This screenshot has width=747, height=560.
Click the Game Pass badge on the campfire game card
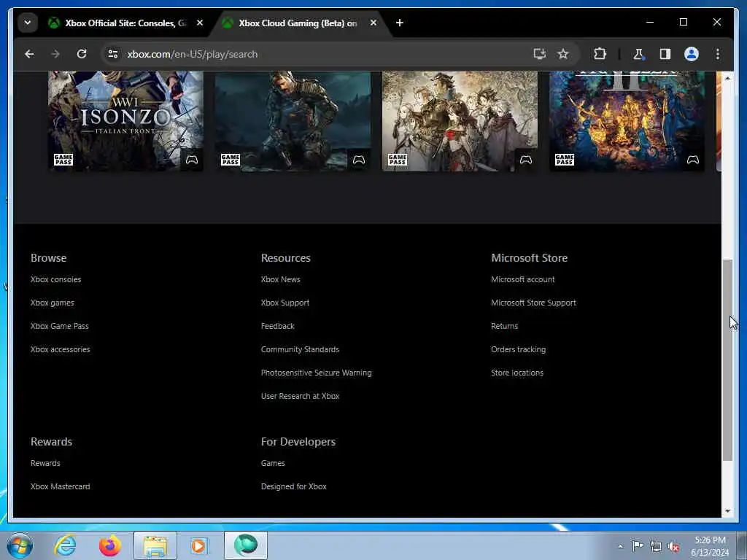[x=565, y=160]
